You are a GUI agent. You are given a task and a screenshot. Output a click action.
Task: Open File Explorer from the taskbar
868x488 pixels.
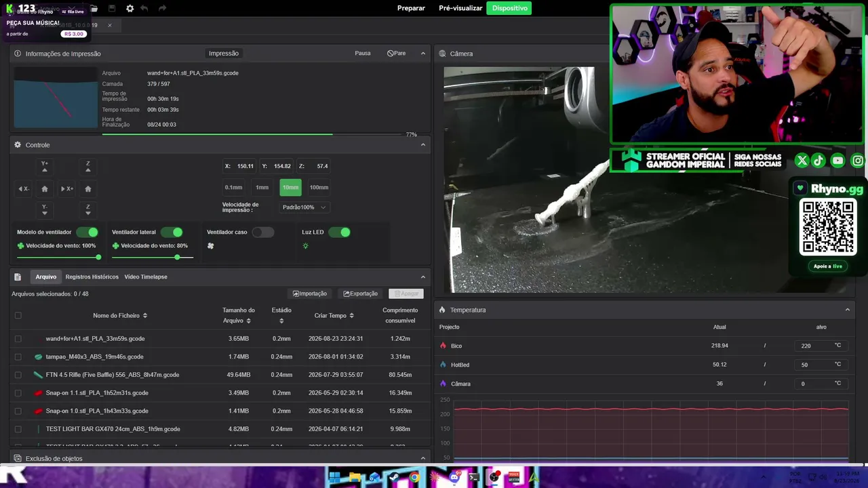tap(355, 477)
